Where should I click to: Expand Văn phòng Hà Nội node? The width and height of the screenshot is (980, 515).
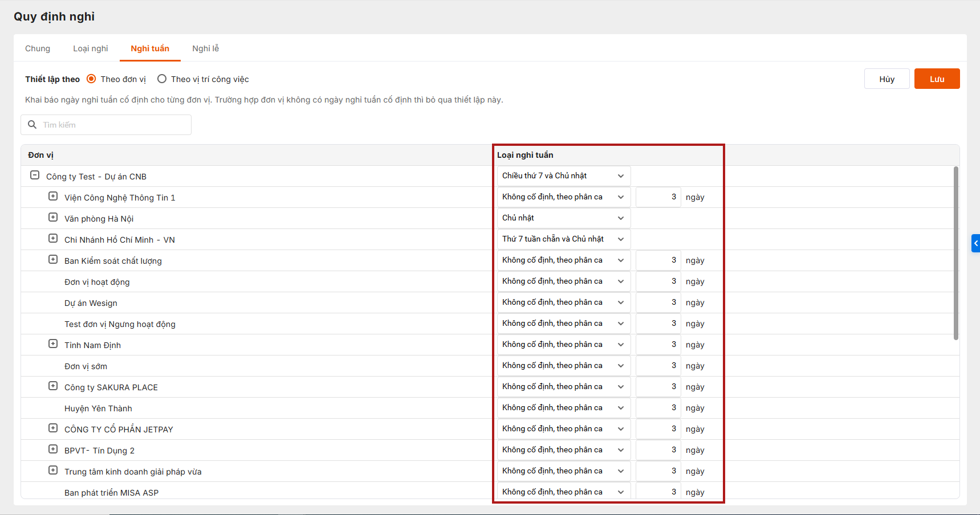(53, 218)
